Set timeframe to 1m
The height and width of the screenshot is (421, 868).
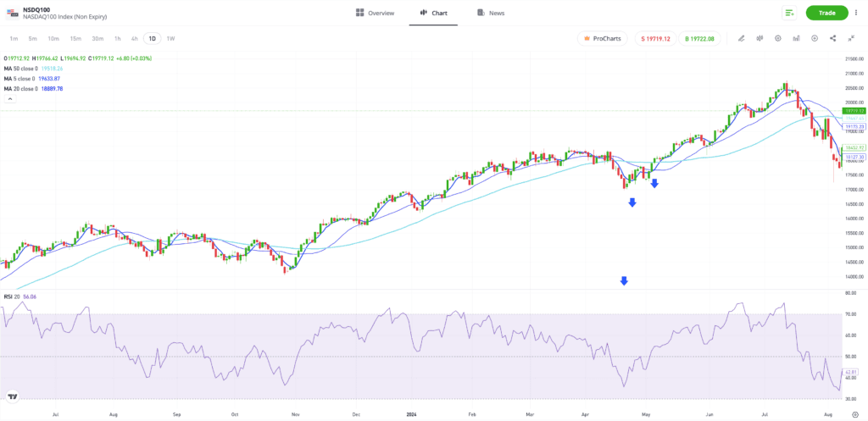pos(14,38)
